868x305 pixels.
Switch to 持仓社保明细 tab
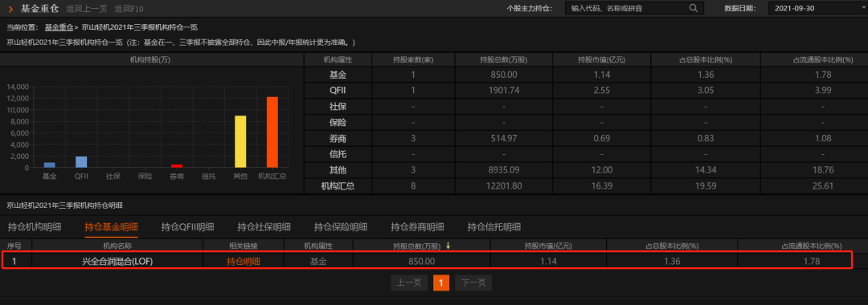pyautogui.click(x=264, y=226)
